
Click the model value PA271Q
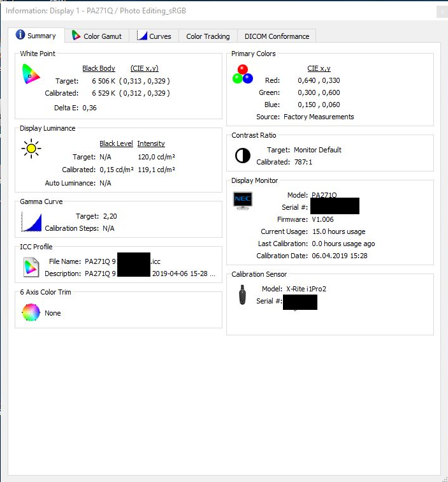click(x=324, y=194)
